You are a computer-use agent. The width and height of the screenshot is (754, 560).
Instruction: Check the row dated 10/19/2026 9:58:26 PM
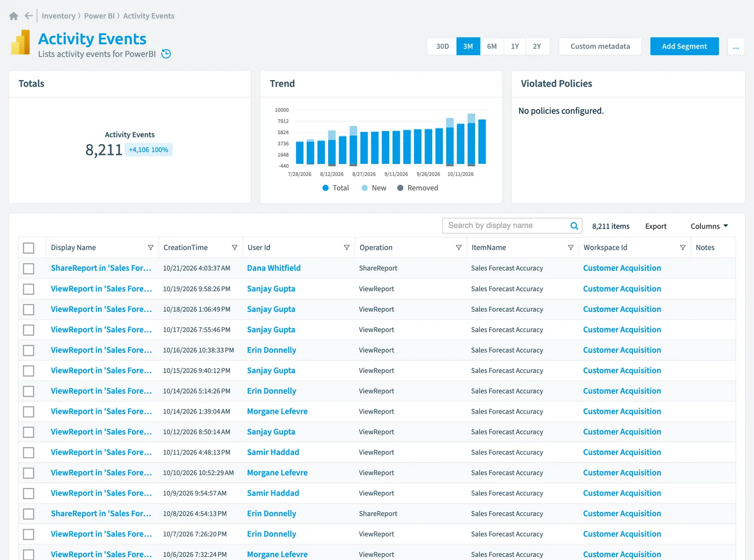pyautogui.click(x=29, y=289)
